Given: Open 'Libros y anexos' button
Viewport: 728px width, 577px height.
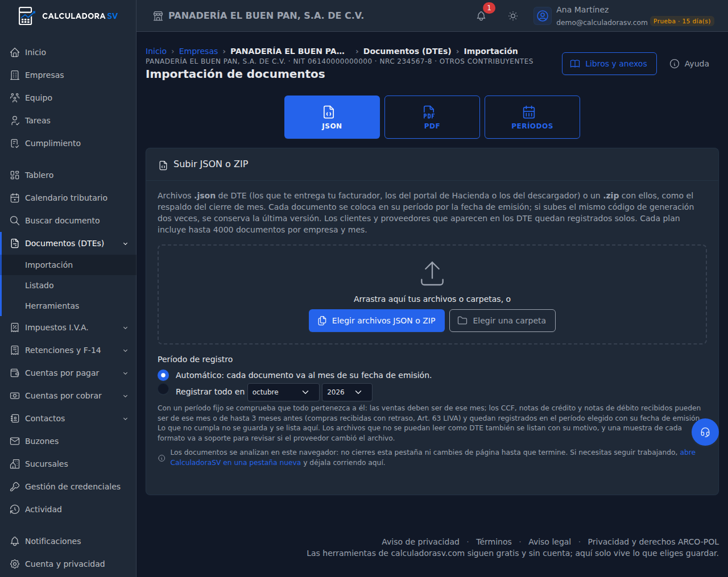Looking at the screenshot, I should click(x=609, y=64).
